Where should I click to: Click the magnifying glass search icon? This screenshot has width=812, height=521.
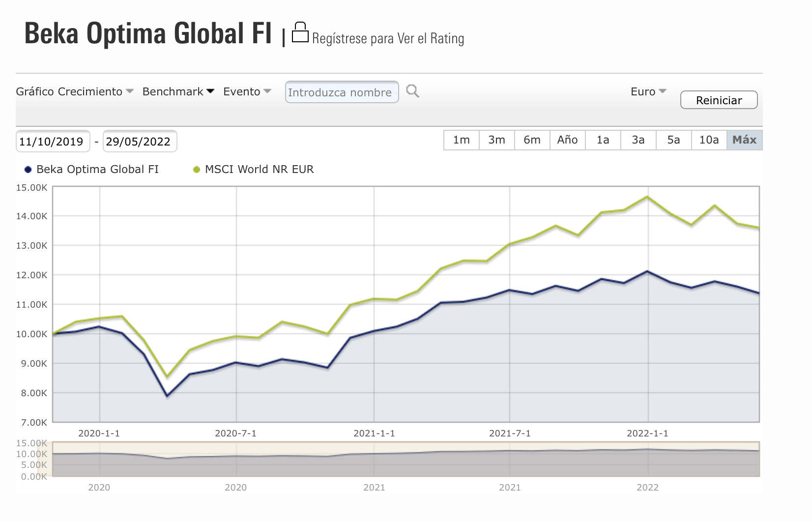412,91
